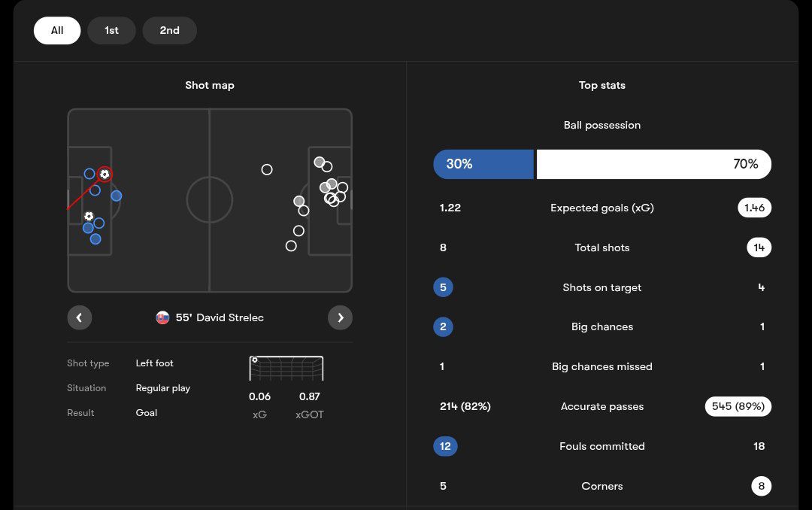
Task: Filter stats to the 2nd half
Action: pyautogui.click(x=169, y=30)
